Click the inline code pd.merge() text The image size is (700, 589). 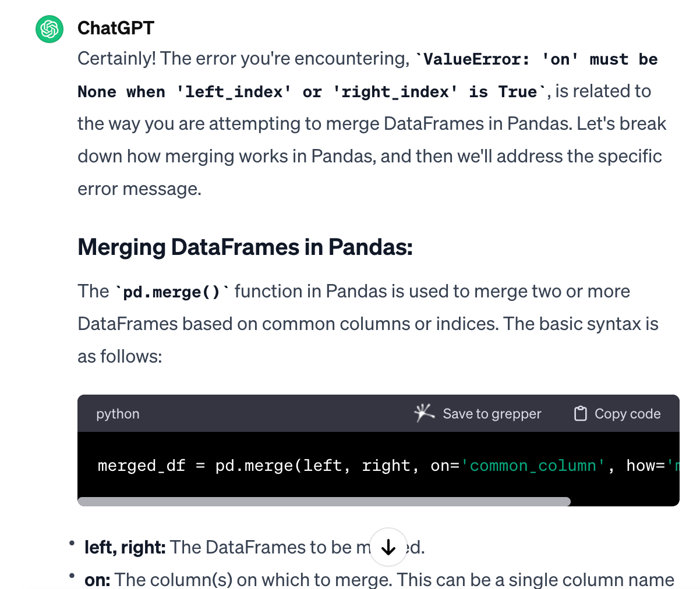click(x=172, y=292)
